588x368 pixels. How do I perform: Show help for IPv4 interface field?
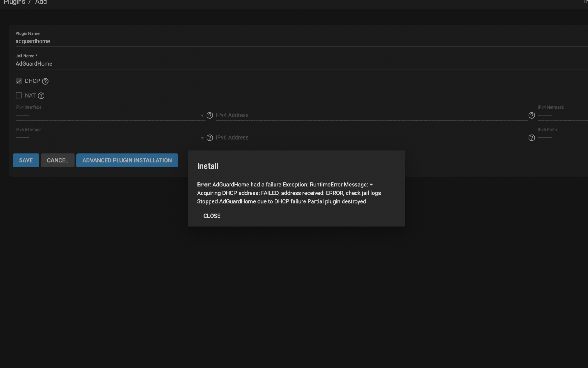[x=210, y=115]
